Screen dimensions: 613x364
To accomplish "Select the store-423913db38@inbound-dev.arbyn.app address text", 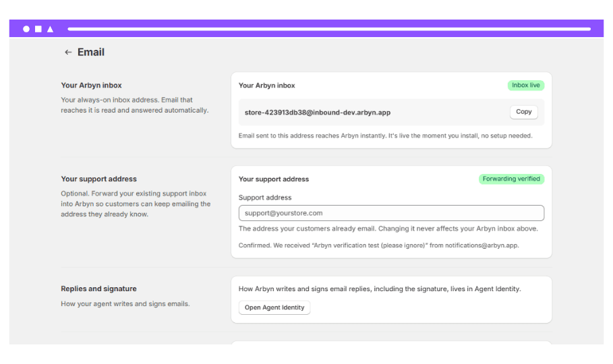I will 318,113.
